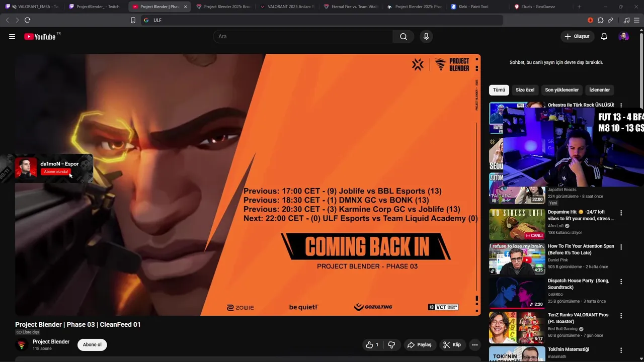Go to the YouTube home logo
The height and width of the screenshot is (362, 644).
point(40,37)
